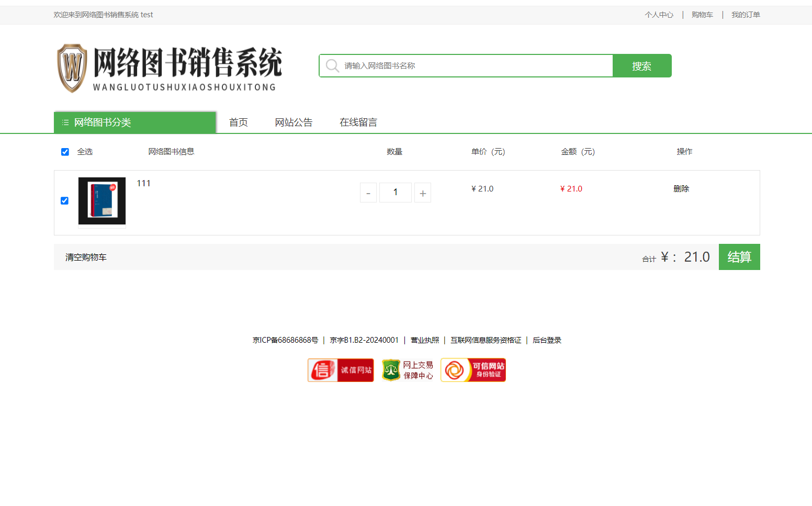Click the site shield logo

[x=72, y=68]
